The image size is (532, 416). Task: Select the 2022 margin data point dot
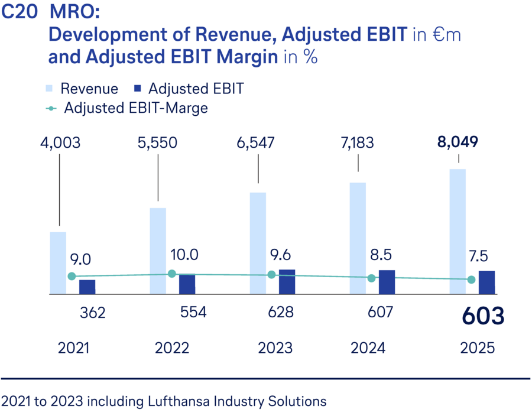click(x=171, y=273)
